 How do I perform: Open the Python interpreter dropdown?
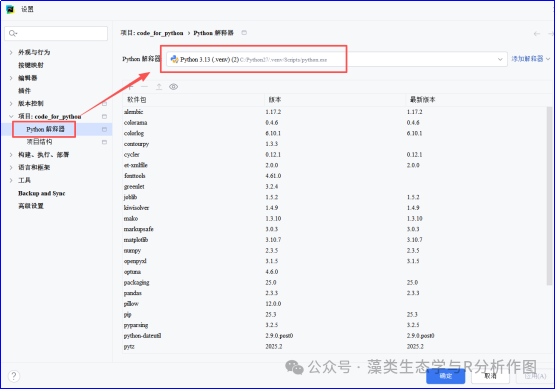(500, 59)
